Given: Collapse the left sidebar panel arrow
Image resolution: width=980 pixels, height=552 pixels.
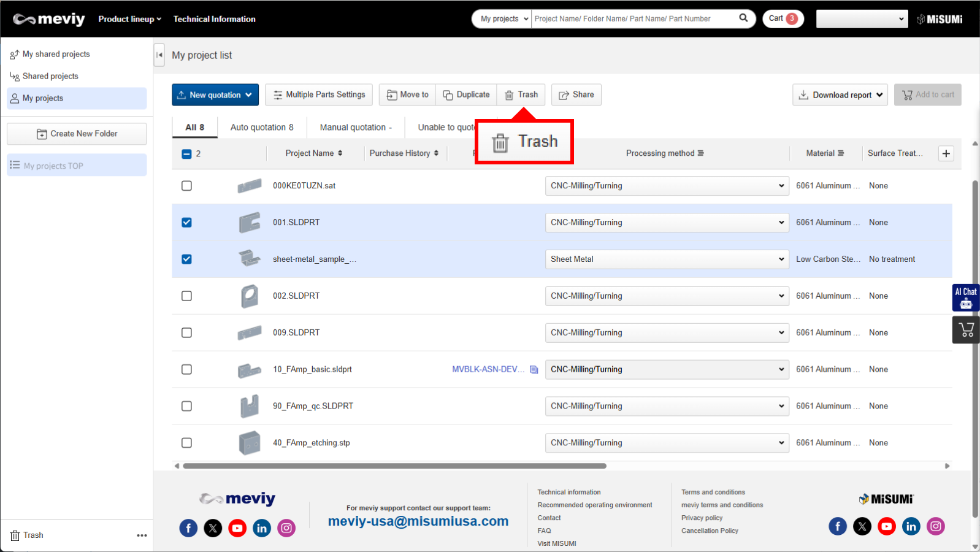Looking at the screenshot, I should pos(159,55).
